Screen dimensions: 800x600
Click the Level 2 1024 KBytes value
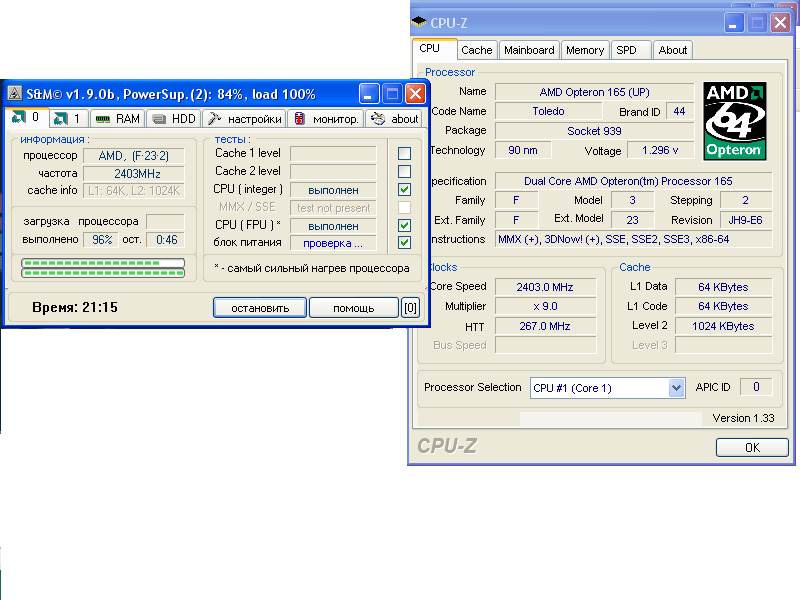723,326
